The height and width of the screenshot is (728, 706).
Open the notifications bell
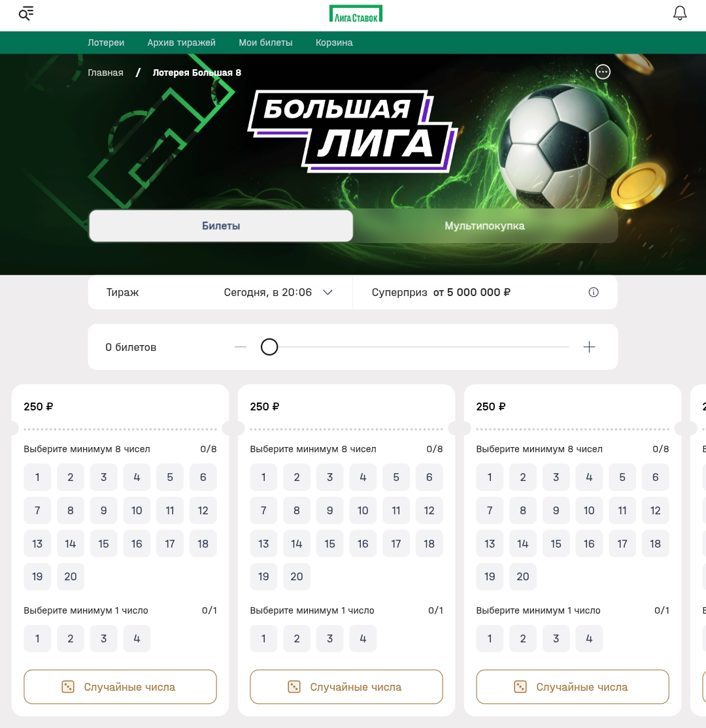pos(680,13)
